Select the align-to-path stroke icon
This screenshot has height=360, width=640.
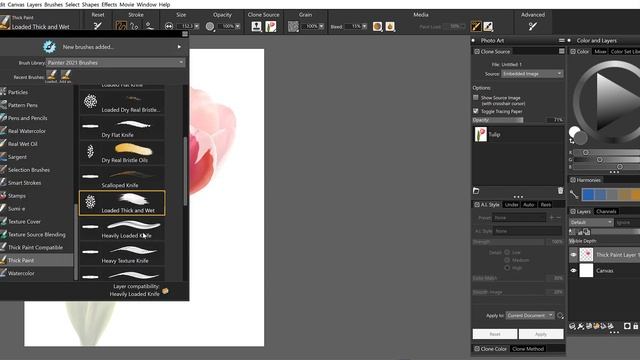149,26
